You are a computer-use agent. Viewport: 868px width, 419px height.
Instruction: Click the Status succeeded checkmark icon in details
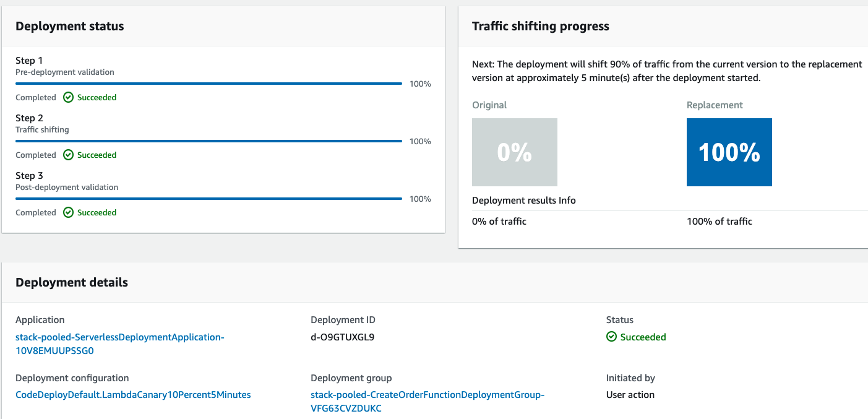point(611,337)
